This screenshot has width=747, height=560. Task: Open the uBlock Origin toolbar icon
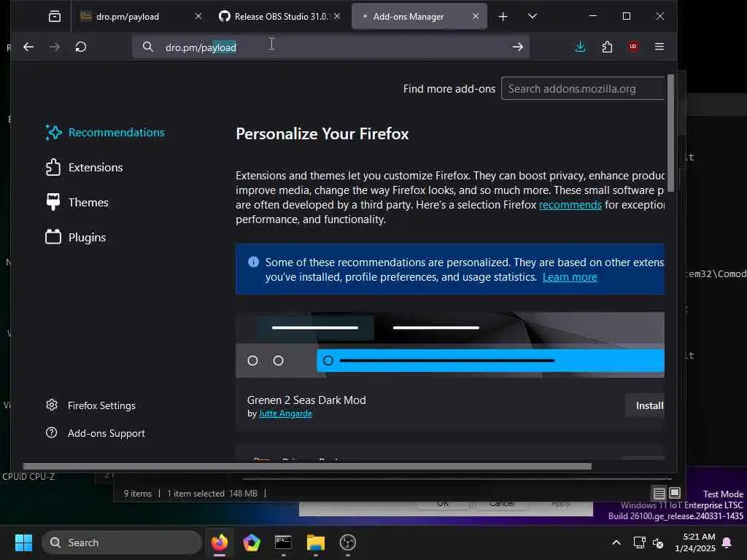tap(633, 47)
